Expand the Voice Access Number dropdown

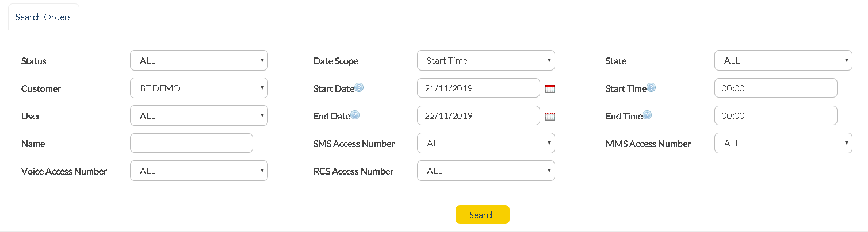(198, 171)
